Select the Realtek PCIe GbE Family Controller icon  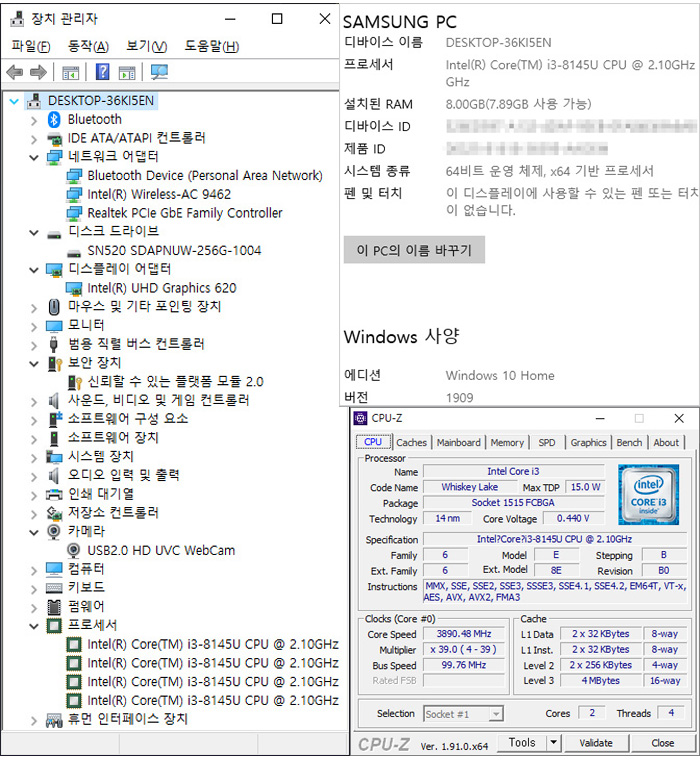(x=74, y=213)
